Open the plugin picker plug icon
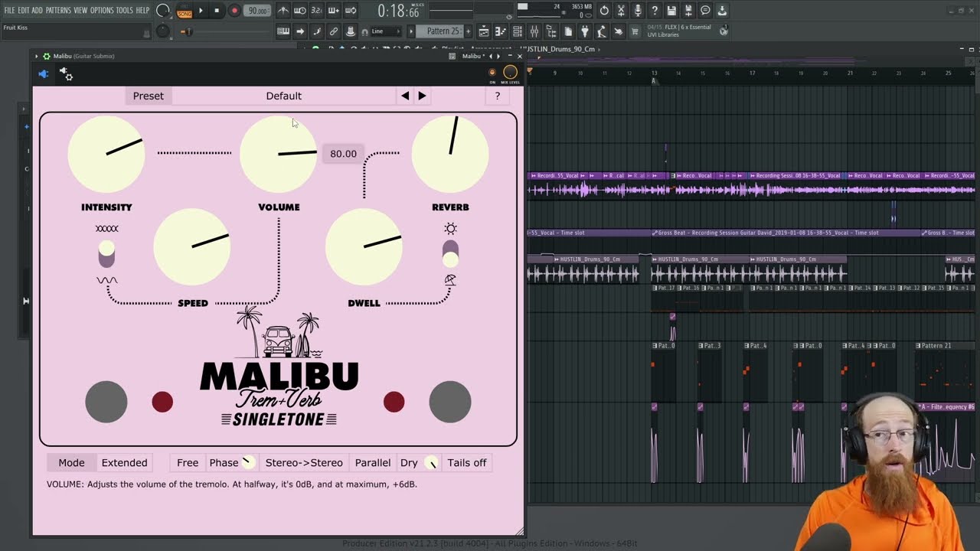Image resolution: width=980 pixels, height=551 pixels. pos(585,31)
